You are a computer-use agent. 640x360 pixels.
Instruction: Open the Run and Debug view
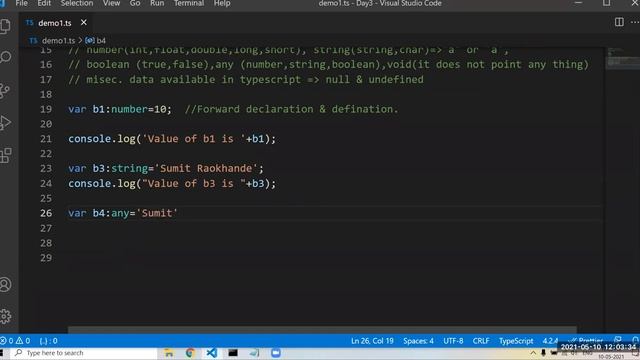point(6,122)
